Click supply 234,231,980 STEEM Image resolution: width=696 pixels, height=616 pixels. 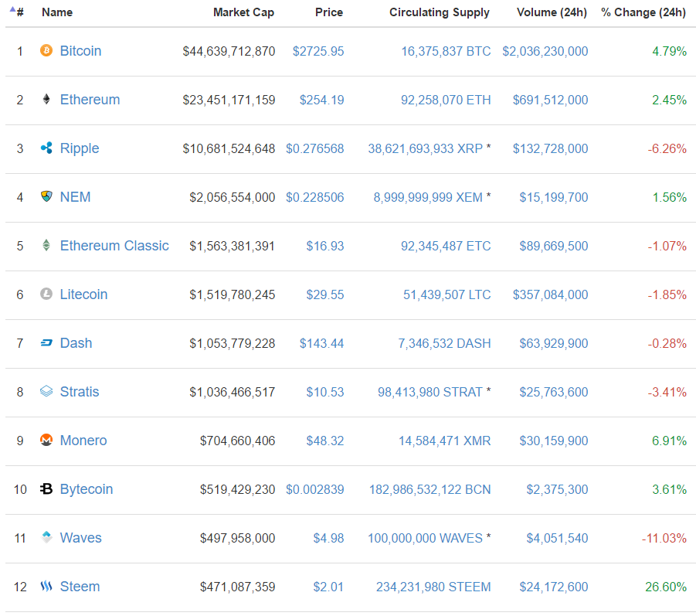(x=433, y=587)
